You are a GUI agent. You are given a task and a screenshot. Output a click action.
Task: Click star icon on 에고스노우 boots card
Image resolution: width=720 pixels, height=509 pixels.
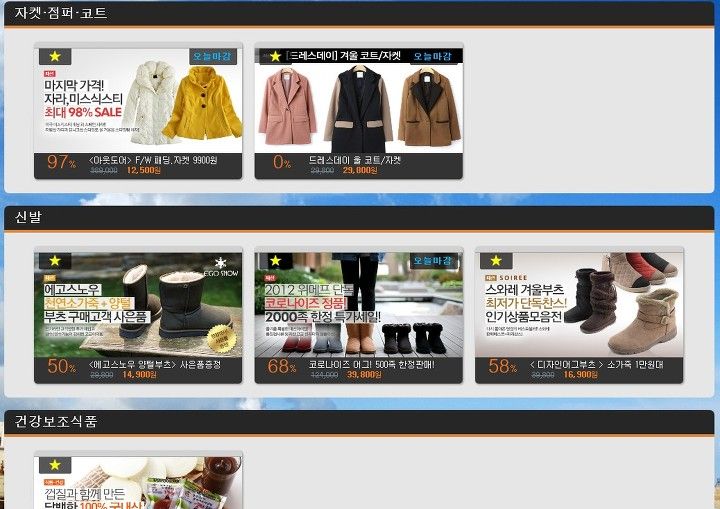(55, 261)
